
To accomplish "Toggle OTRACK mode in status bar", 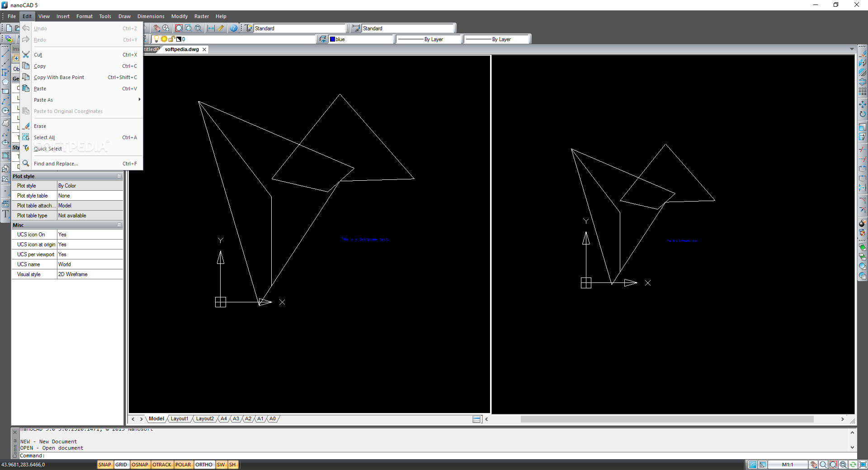I will pos(162,465).
